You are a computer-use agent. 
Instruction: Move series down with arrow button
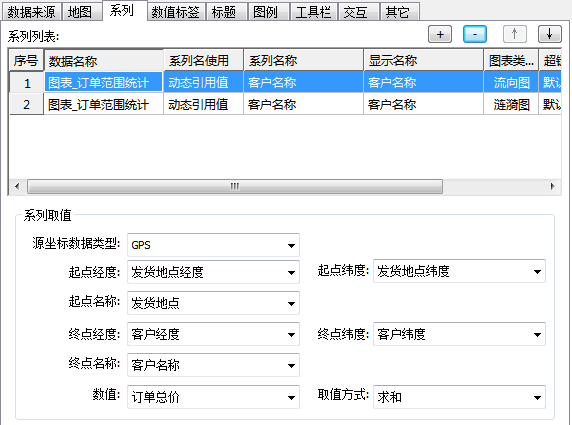(x=550, y=34)
